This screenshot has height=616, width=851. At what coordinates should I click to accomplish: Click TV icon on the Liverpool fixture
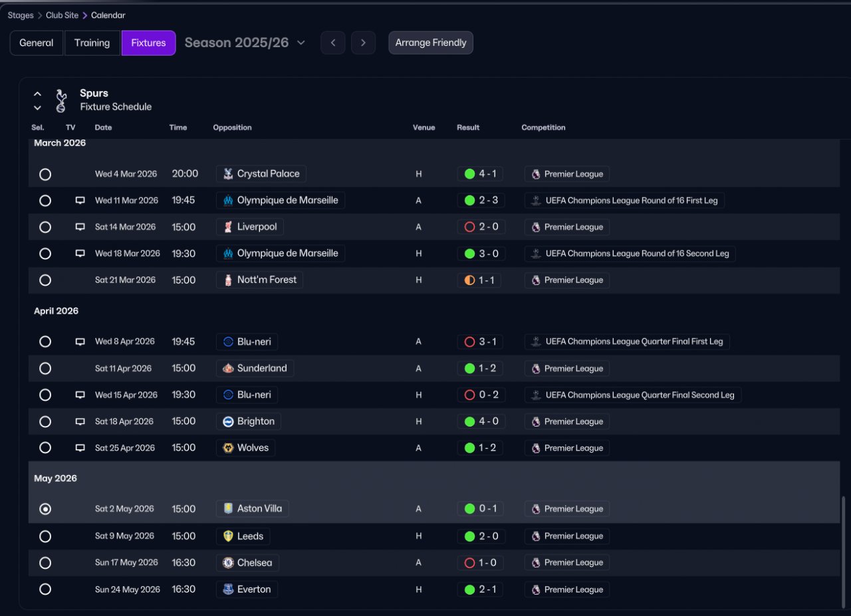coord(80,227)
